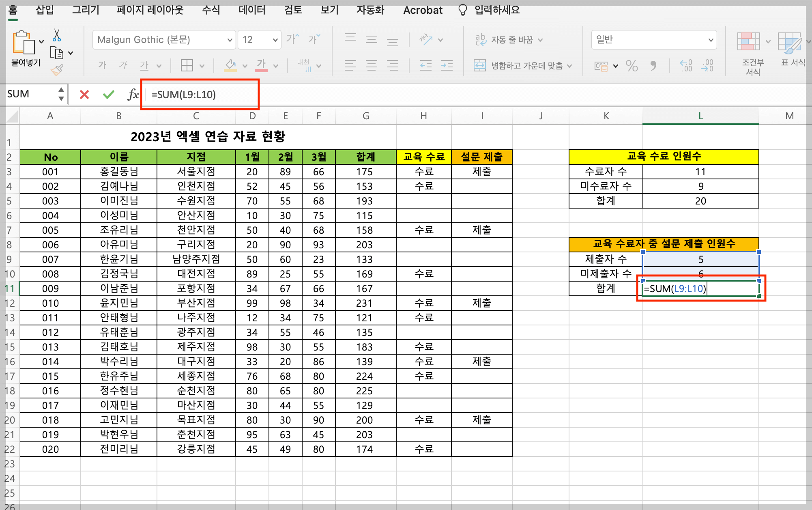
Task: Open the 일반 number format dropdown
Action: (711, 39)
